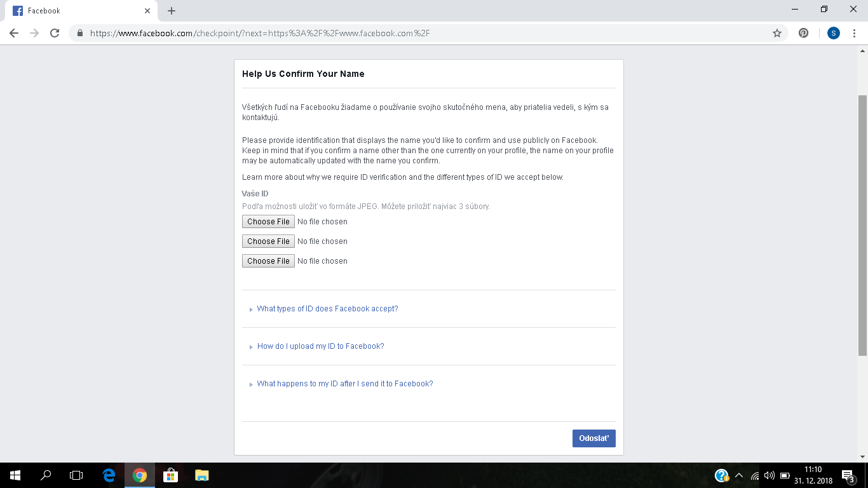Open network connection settings in tray
The width and height of the screenshot is (868, 488).
tap(754, 475)
